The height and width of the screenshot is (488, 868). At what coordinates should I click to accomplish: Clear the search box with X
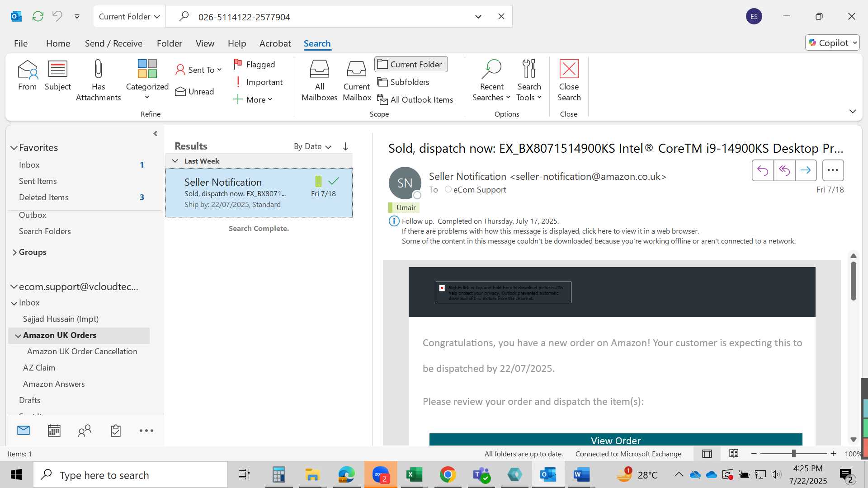[501, 16]
